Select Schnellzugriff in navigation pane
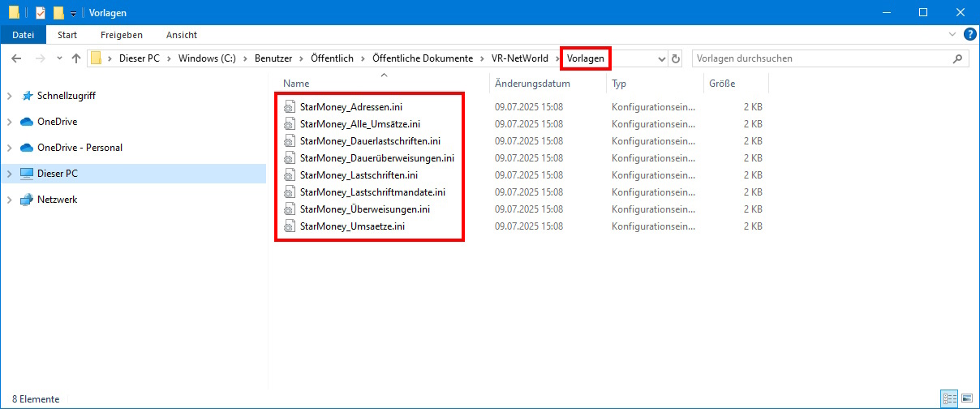This screenshot has width=980, height=409. tap(67, 96)
